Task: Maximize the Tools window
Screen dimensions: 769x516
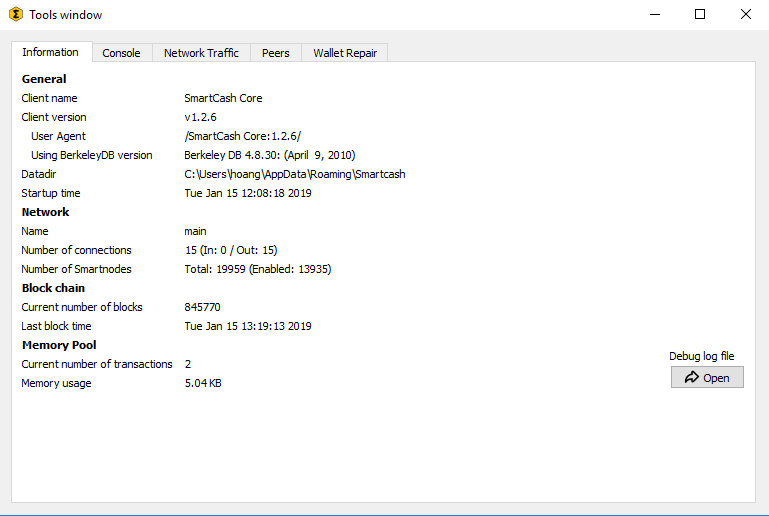Action: [x=700, y=14]
